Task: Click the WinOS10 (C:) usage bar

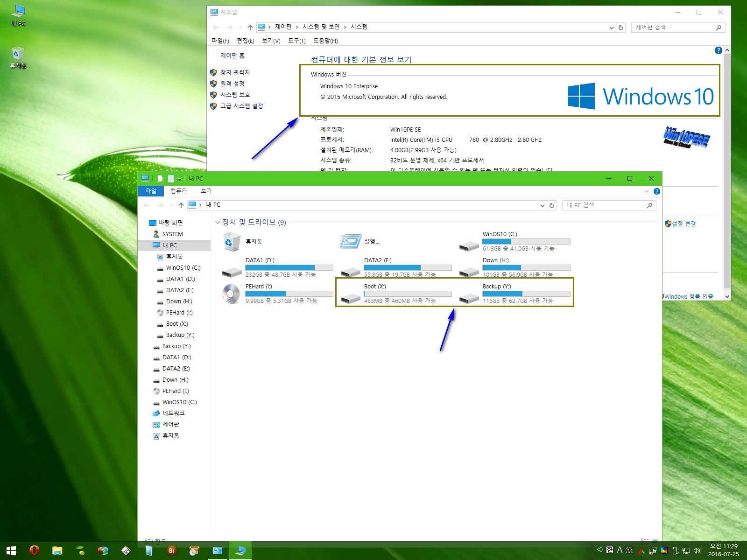Action: point(526,242)
